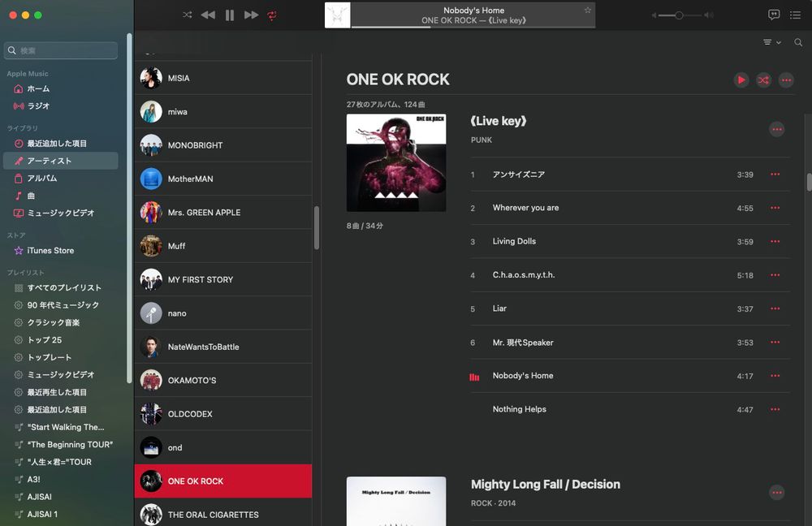Click the now-playing bars beside Nobody's Home
The width and height of the screenshot is (812, 526).
(x=474, y=377)
